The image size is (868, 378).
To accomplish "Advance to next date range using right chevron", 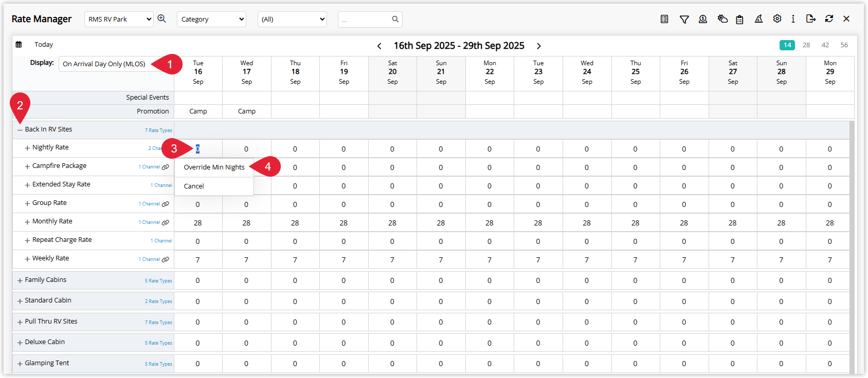I will coord(539,46).
